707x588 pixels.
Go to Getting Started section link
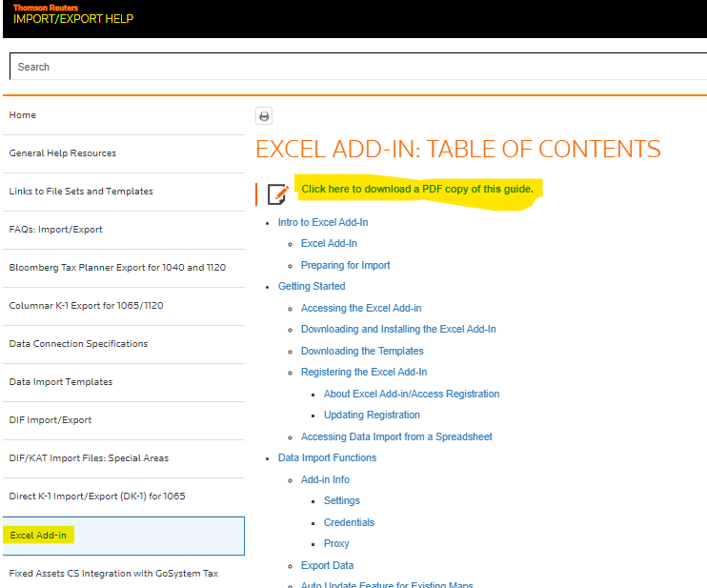click(x=312, y=286)
